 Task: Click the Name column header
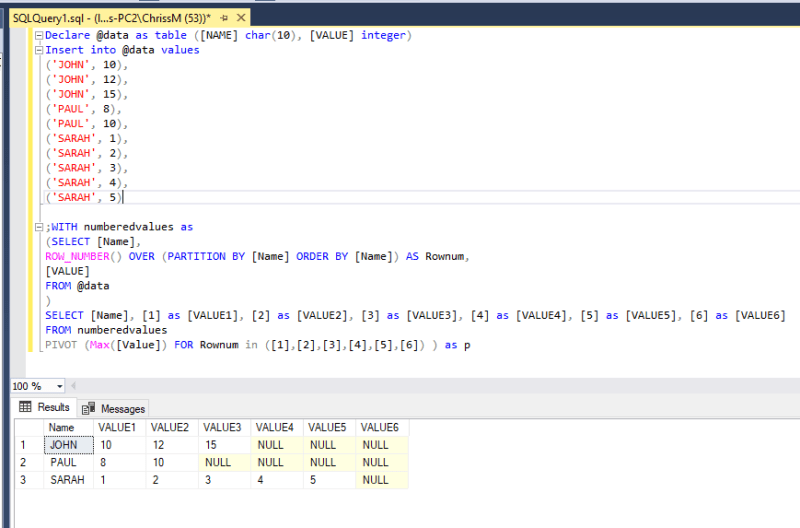(68, 428)
